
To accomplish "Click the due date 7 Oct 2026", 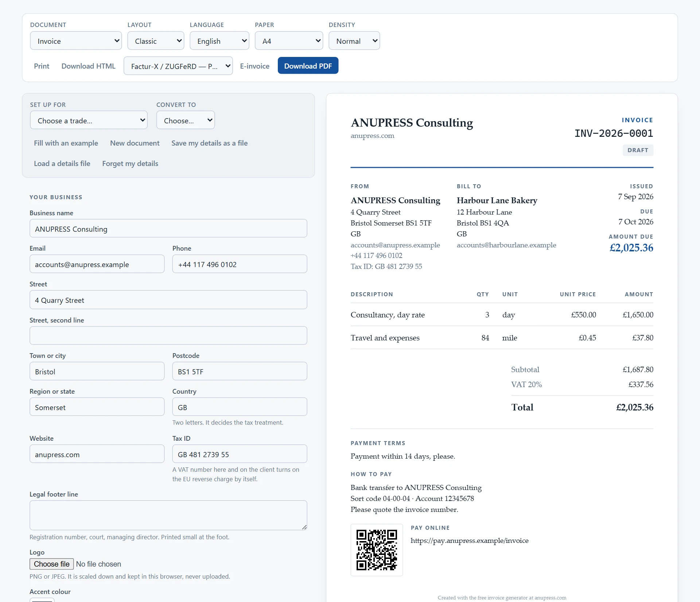I will tap(635, 222).
